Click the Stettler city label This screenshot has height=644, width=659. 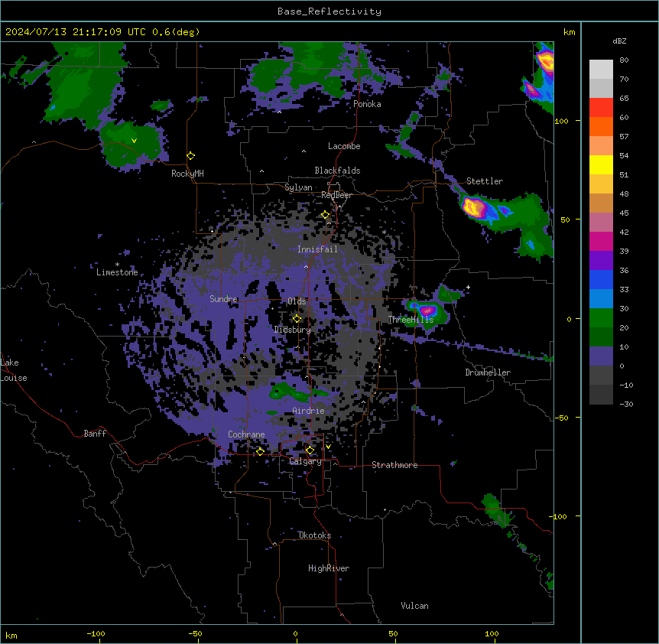coord(485,181)
